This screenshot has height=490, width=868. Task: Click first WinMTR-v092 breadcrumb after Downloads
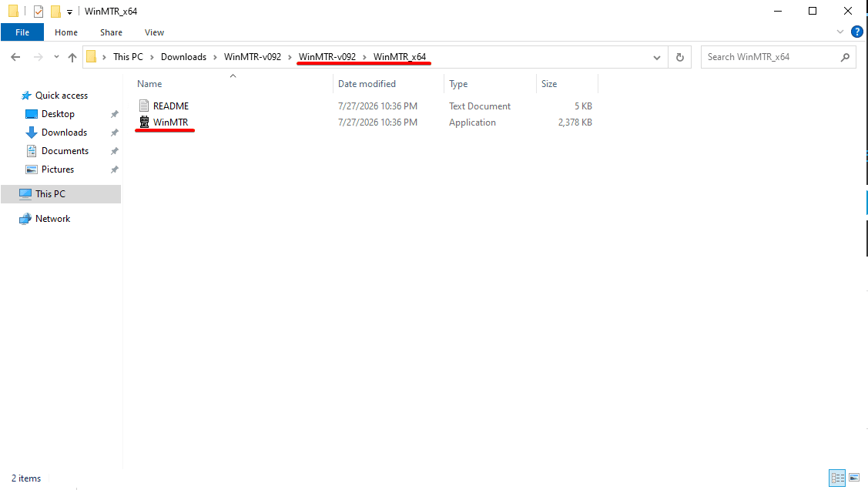[x=253, y=57]
